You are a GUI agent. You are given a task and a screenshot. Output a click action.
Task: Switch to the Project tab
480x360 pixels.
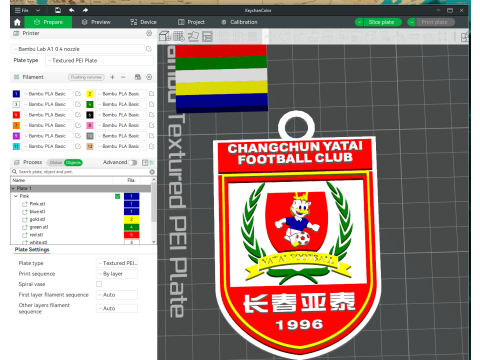coord(191,22)
